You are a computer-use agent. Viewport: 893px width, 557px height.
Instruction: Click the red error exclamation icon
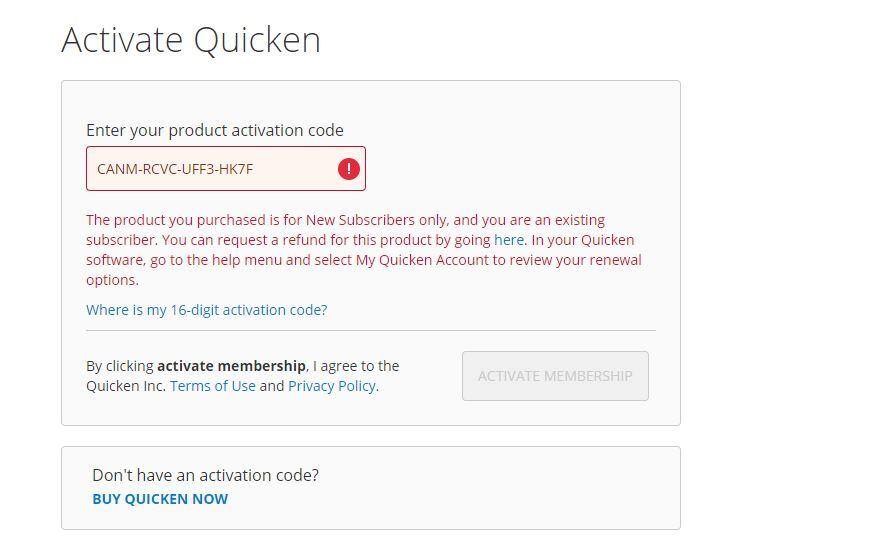point(348,169)
